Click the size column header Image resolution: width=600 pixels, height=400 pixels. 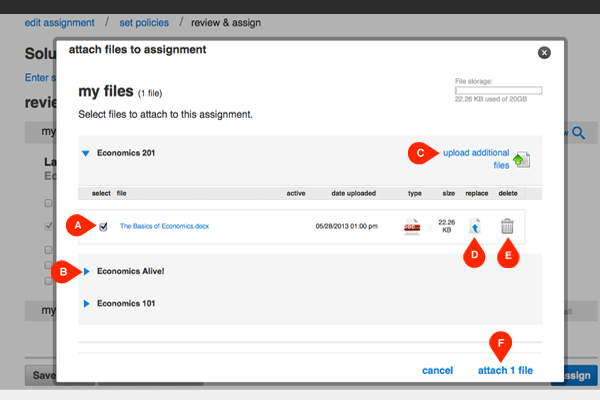point(448,193)
